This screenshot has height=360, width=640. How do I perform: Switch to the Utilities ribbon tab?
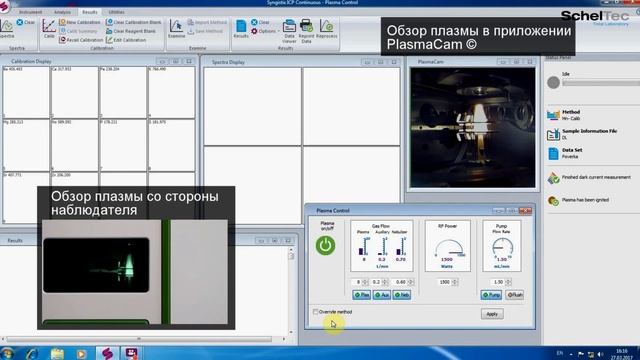pos(117,12)
